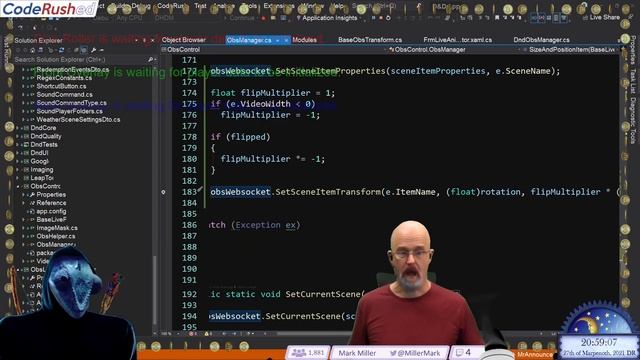640x360 pixels.
Task: Click SetCurrentScene method name on line 192
Action: [x=323, y=294]
